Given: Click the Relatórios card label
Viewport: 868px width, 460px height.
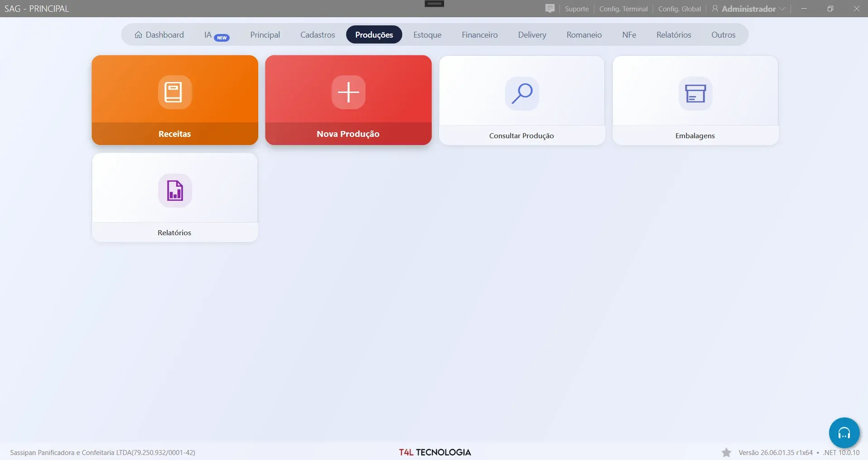Looking at the screenshot, I should pyautogui.click(x=174, y=233).
